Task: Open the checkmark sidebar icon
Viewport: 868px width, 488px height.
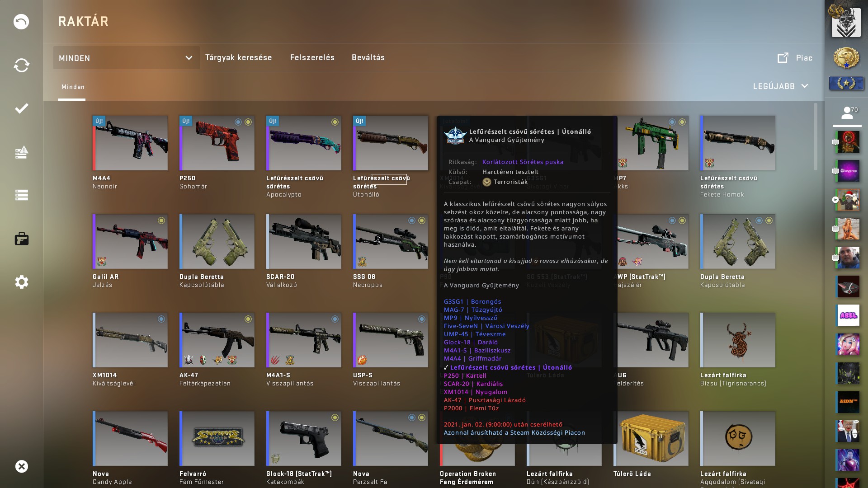Action: pyautogui.click(x=21, y=108)
